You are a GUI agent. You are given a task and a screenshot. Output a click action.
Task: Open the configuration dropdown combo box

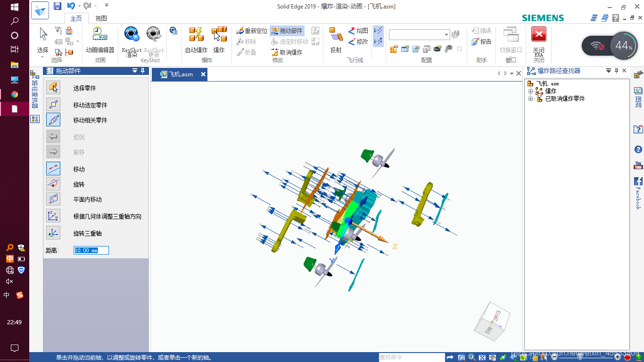419,34
